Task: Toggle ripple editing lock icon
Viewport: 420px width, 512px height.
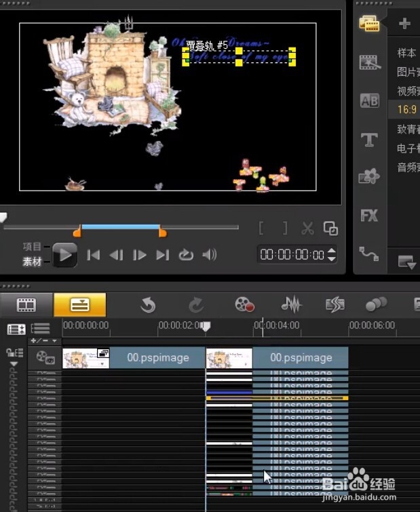Action: (x=14, y=353)
